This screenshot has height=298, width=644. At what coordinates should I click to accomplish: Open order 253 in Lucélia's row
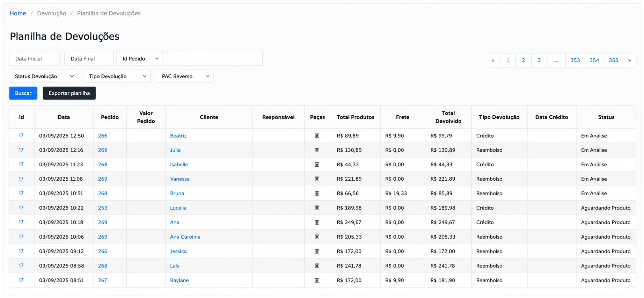coord(103,208)
